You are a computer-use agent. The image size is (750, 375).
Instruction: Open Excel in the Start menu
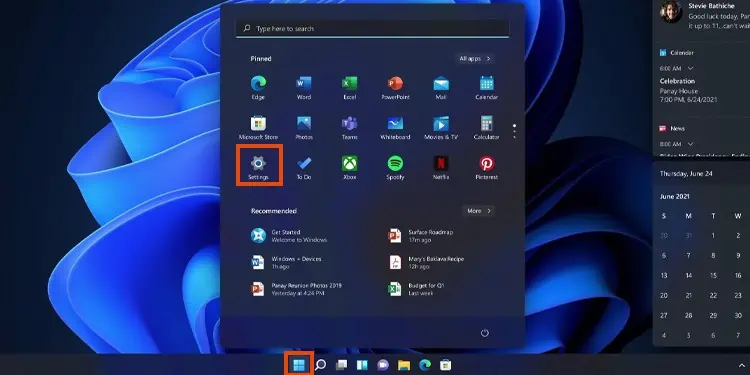350,88
